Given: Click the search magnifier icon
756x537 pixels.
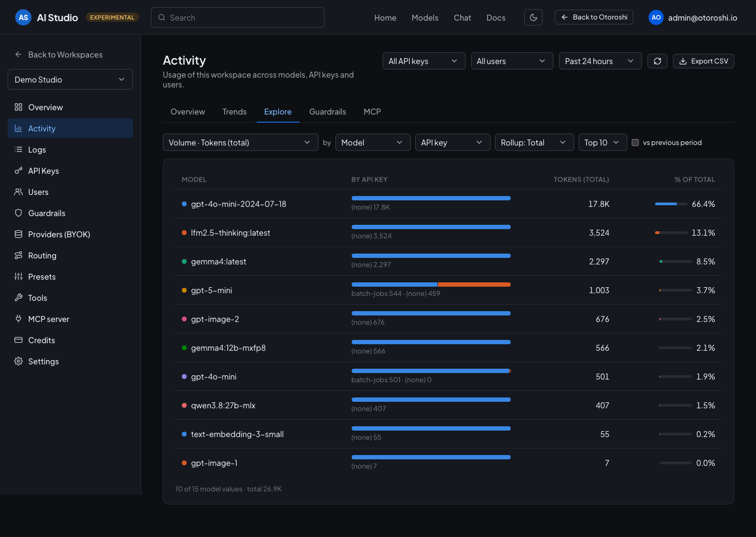Looking at the screenshot, I should 162,17.
